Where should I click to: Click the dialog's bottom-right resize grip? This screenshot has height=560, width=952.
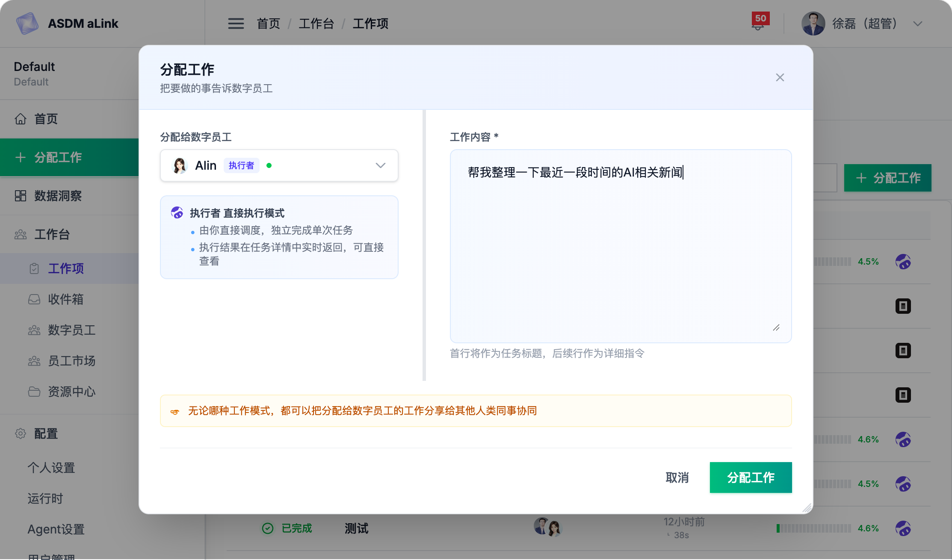(x=807, y=508)
